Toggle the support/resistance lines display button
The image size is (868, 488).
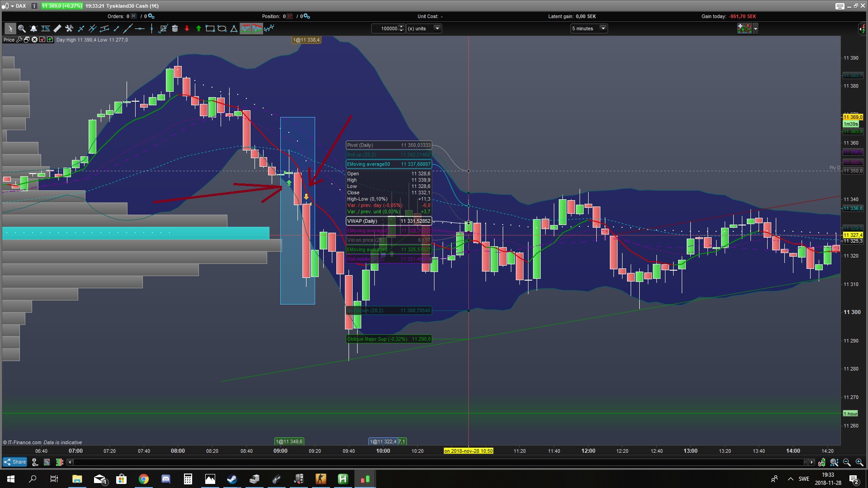[x=245, y=28]
